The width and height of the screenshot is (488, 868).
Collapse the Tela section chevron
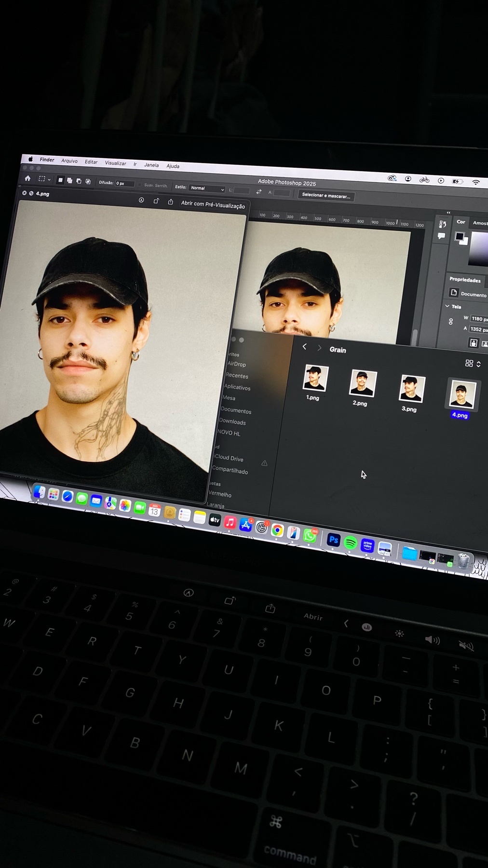point(447,306)
